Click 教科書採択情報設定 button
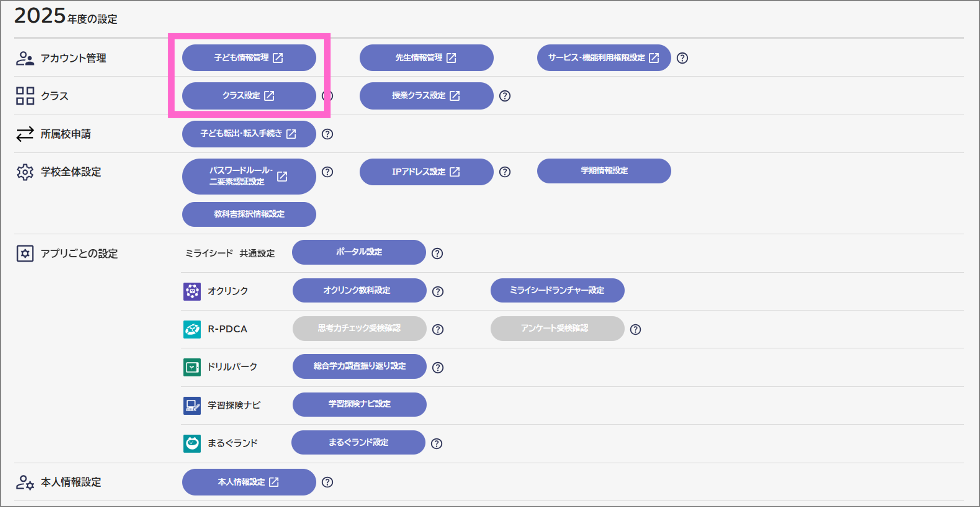The image size is (980, 507). 249,214
